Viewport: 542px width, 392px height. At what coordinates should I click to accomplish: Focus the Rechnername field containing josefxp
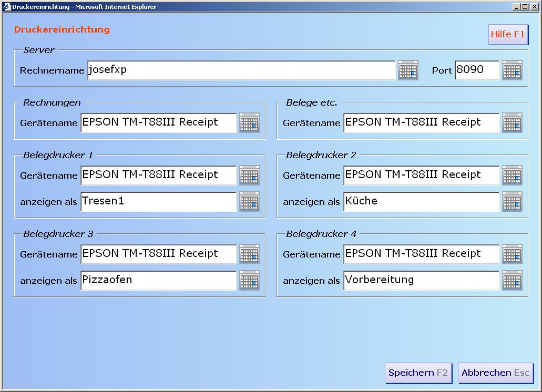coord(241,70)
